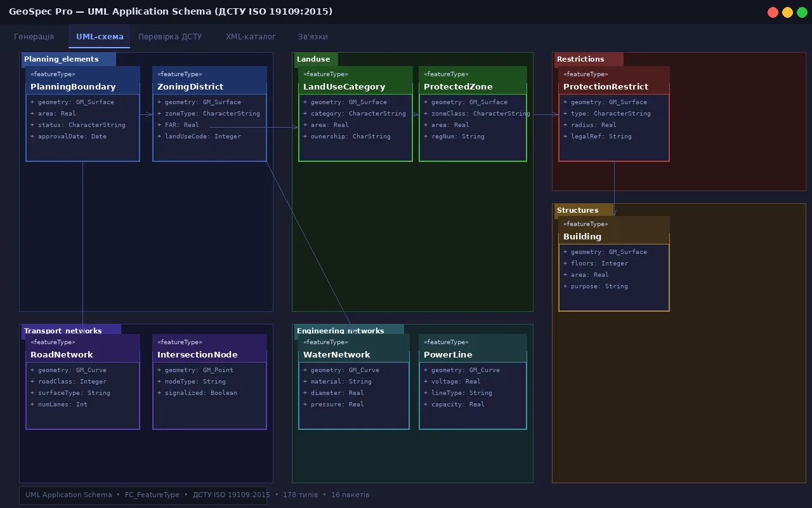812x508 pixels.
Task: Click the PlanningBoundary class header
Action: click(x=82, y=81)
